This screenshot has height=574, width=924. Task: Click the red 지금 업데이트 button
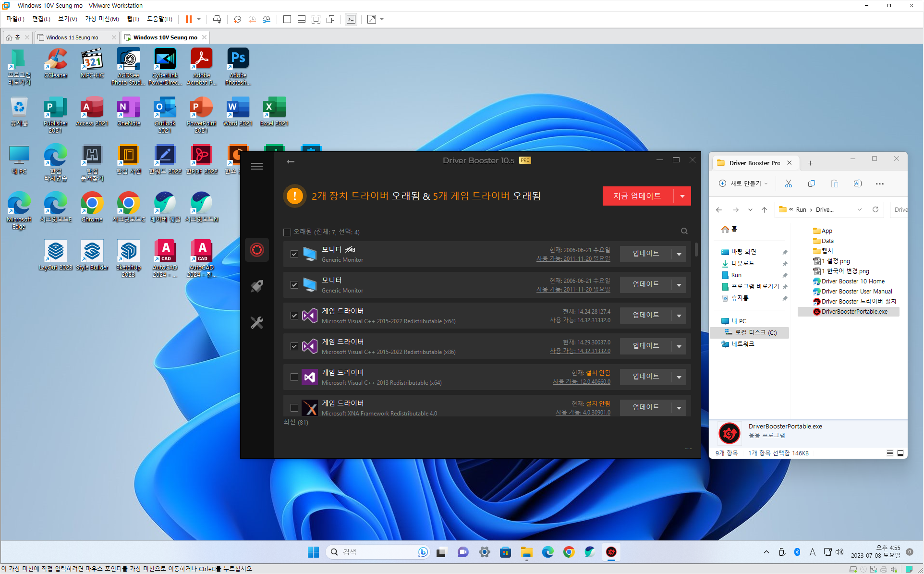click(x=637, y=196)
